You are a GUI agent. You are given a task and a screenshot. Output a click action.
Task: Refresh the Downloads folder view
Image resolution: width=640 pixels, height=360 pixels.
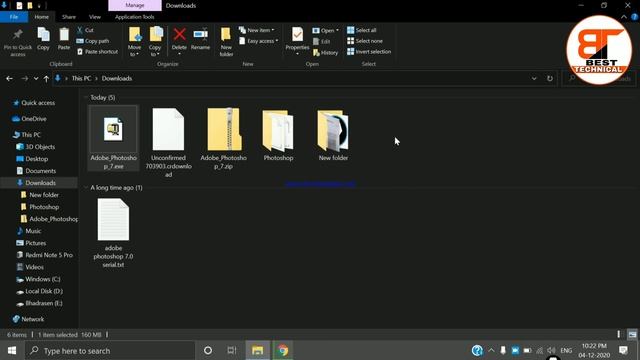[x=550, y=78]
